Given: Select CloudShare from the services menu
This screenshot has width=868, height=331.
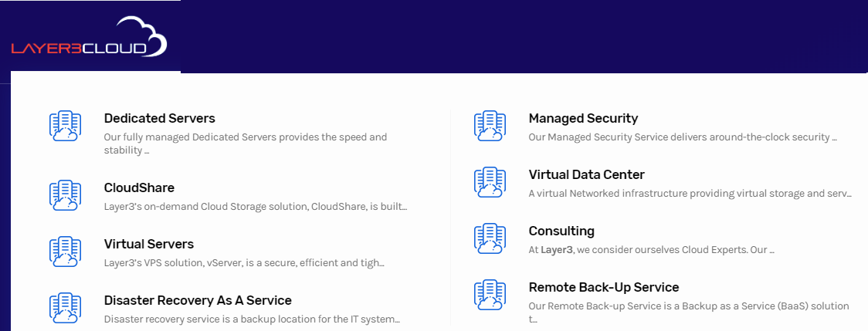Looking at the screenshot, I should [139, 187].
